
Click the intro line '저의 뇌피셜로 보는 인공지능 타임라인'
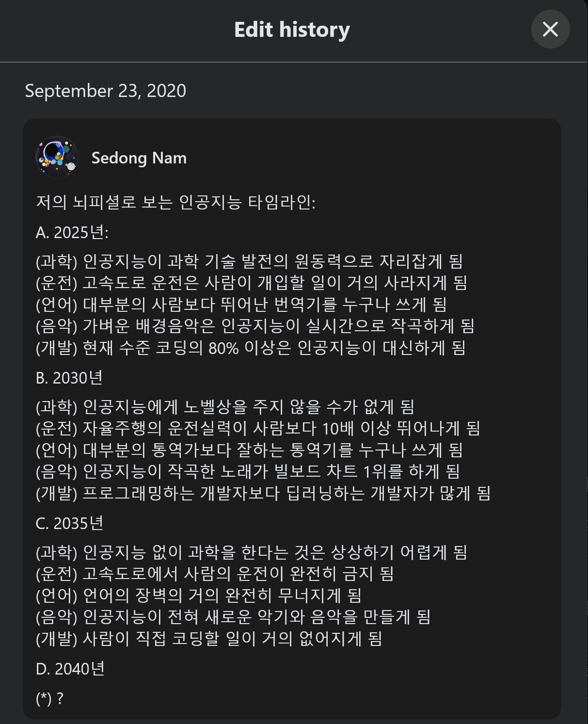[x=175, y=202]
